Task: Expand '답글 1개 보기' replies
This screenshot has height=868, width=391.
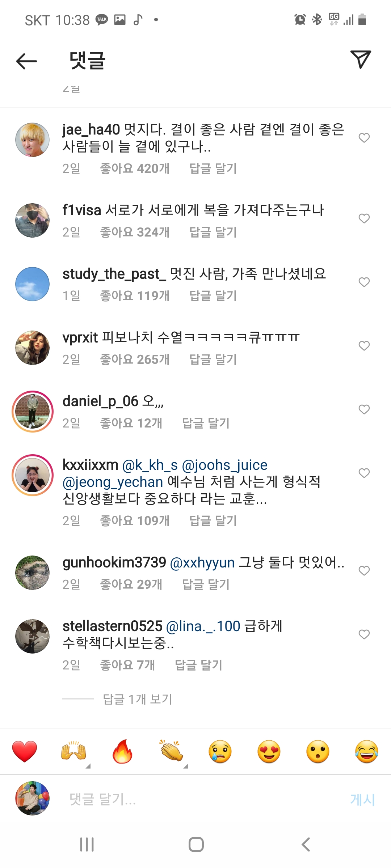Action: tap(138, 699)
